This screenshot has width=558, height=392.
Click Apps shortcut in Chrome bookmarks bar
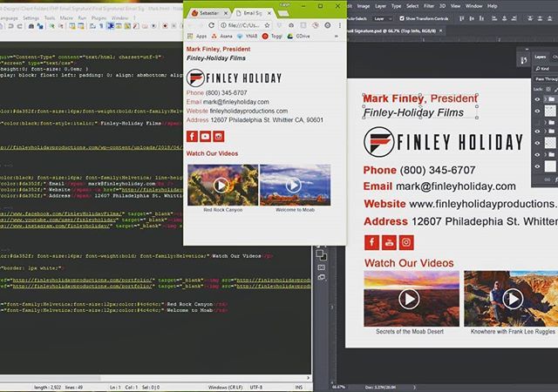point(197,37)
